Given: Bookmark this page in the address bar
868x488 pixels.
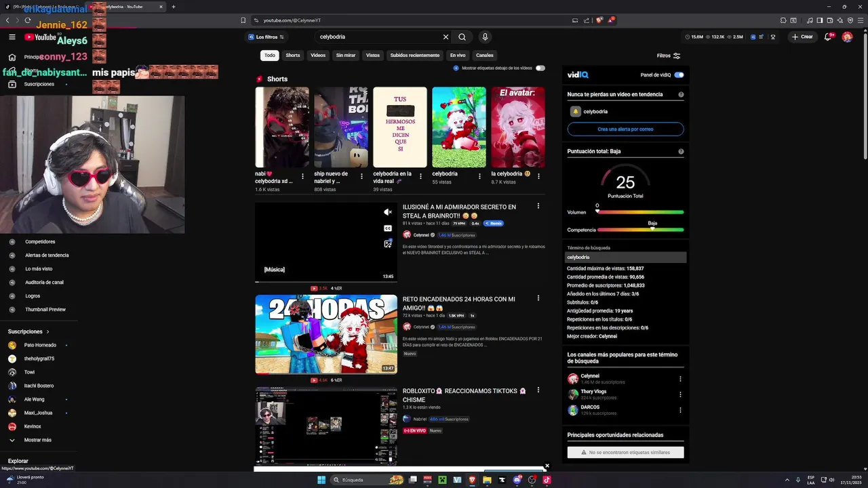Looking at the screenshot, I should [x=243, y=20].
